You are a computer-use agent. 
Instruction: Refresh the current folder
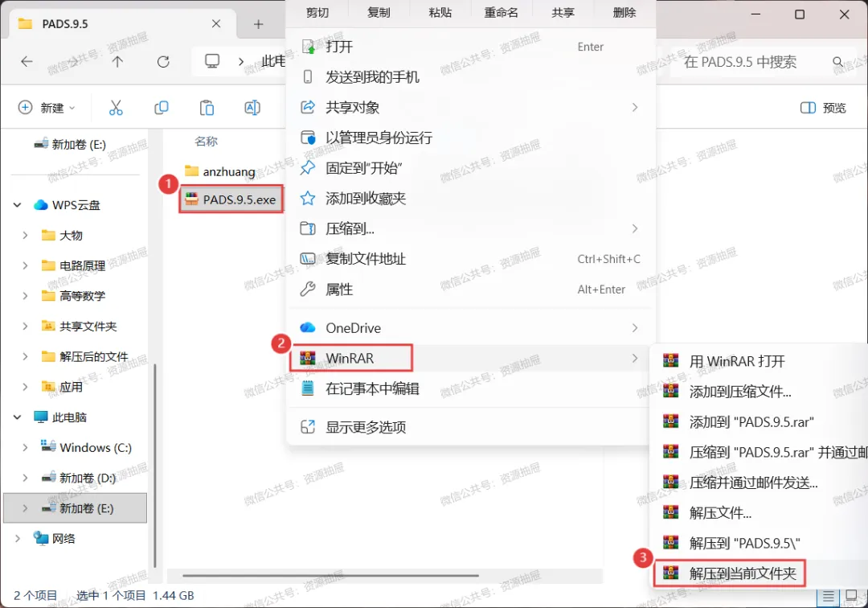pyautogui.click(x=163, y=61)
